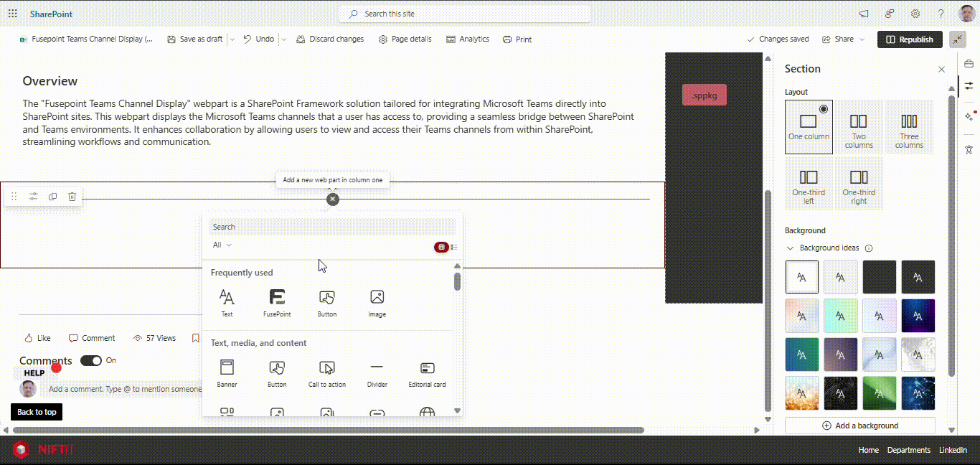Open the app launcher waffle icon
The width and height of the screenshot is (980, 465).
(x=12, y=14)
